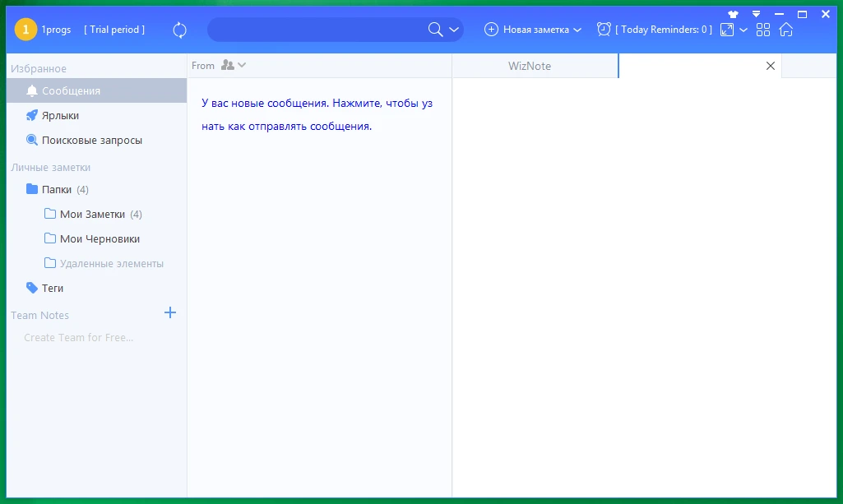843x504 pixels.
Task: Open Today Reminders: 0 list
Action: [664, 30]
